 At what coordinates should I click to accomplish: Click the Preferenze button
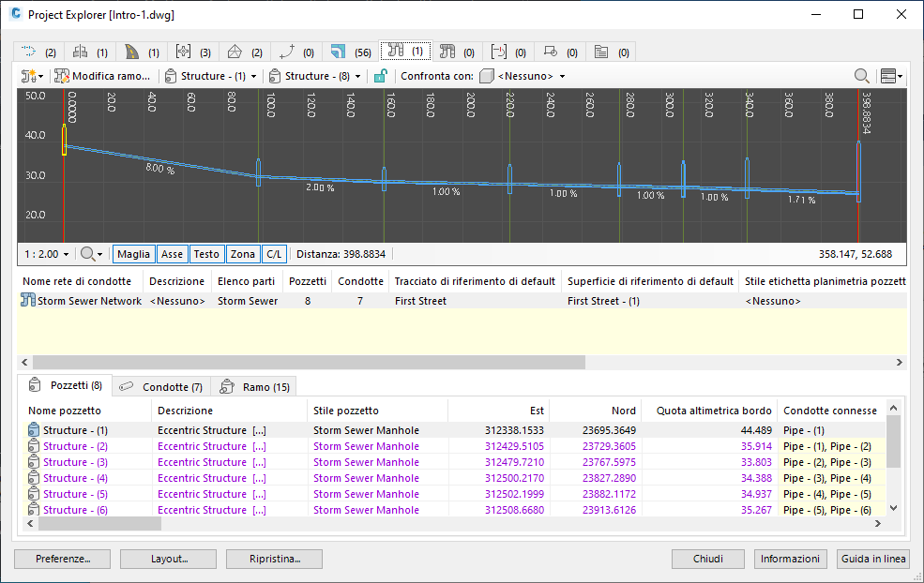[63, 559]
